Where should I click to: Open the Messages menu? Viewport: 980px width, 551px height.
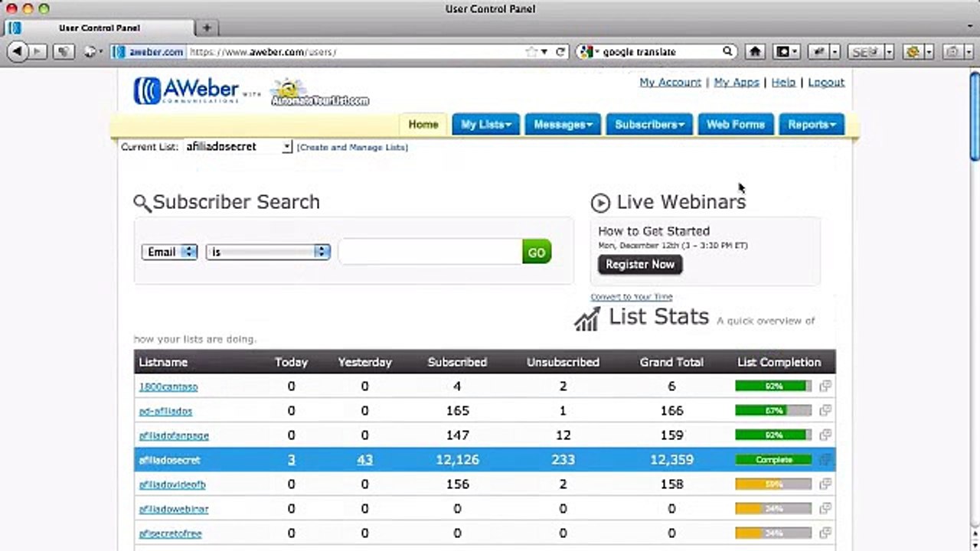tap(563, 125)
